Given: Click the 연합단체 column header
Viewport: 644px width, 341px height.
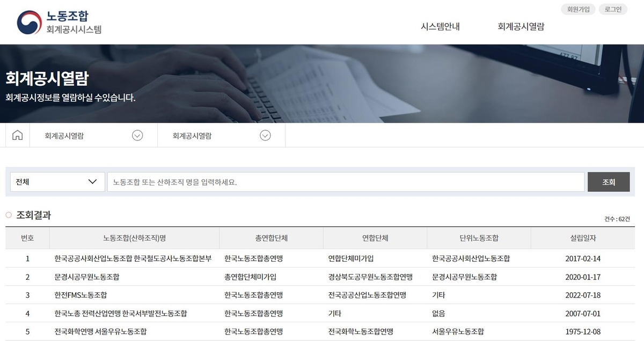Looking at the screenshot, I should [375, 238].
